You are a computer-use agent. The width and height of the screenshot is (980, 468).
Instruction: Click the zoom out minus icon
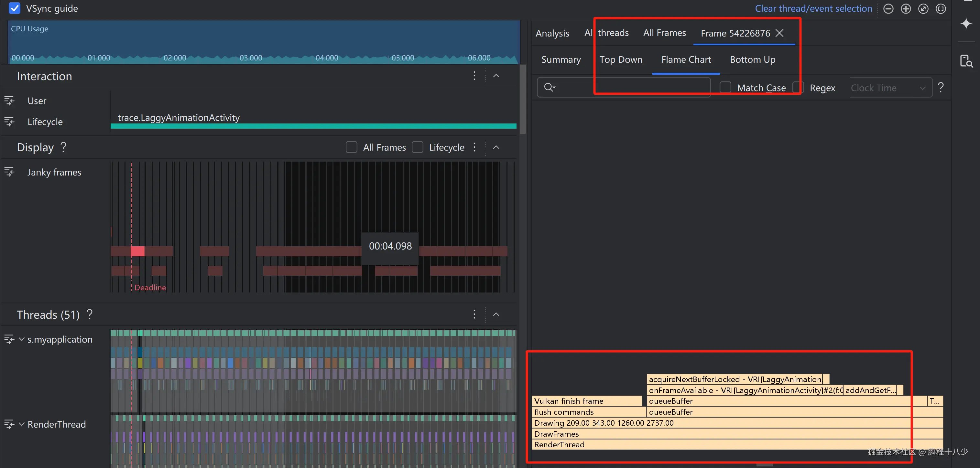click(x=888, y=9)
